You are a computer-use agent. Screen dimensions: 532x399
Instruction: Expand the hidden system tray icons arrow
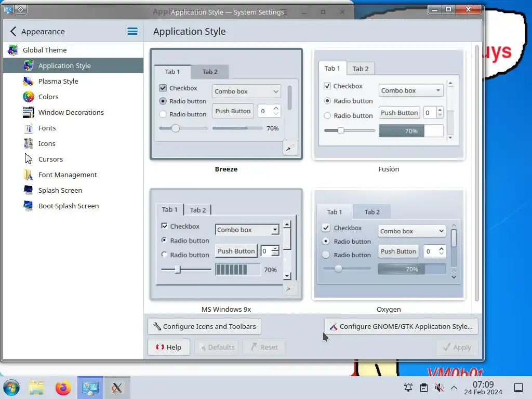454,388
